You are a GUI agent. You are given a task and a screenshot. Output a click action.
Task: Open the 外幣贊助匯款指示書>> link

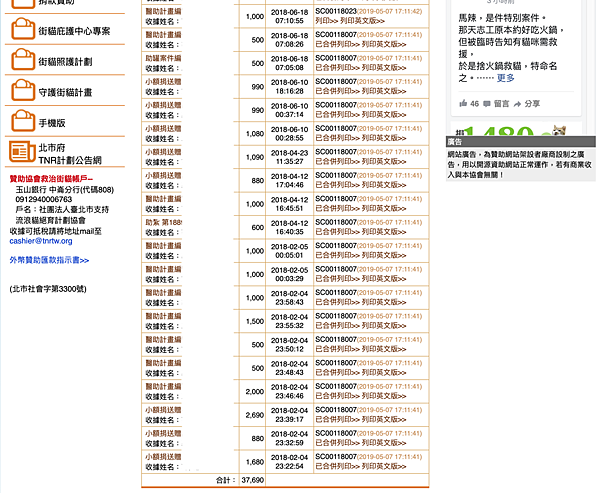click(49, 260)
